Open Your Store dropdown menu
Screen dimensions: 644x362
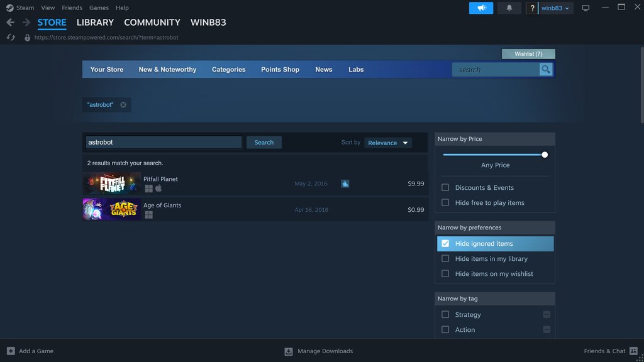107,69
